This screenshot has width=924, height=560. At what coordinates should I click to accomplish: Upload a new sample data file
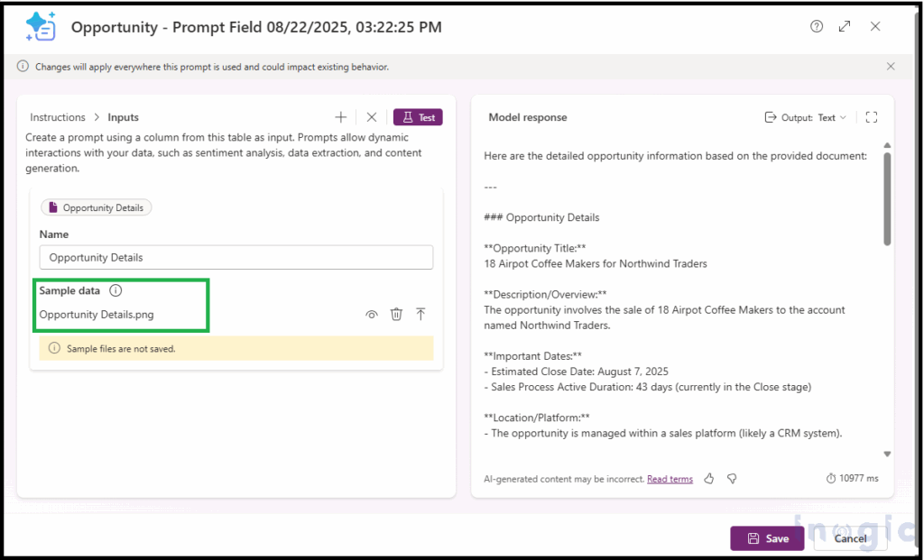pos(420,314)
